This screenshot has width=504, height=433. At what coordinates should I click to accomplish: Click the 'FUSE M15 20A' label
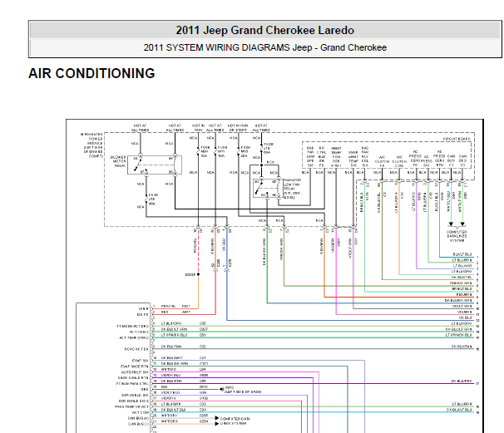point(245,151)
